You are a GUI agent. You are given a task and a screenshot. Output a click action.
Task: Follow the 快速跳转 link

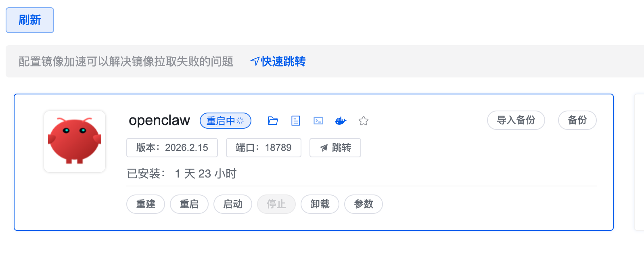pyautogui.click(x=283, y=61)
